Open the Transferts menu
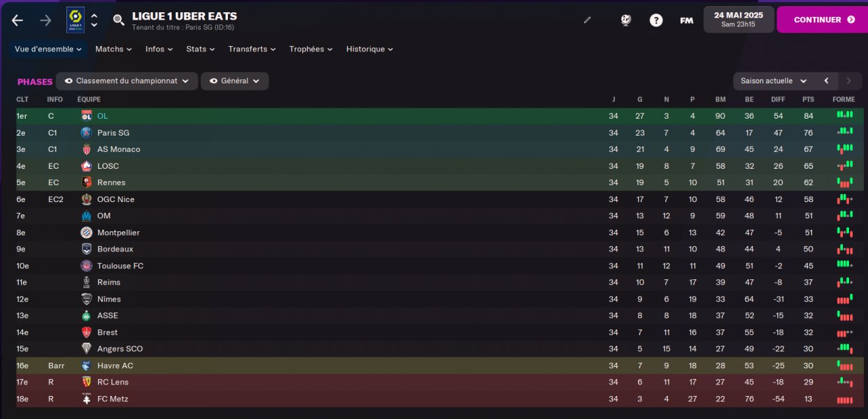868x419 pixels. 252,49
